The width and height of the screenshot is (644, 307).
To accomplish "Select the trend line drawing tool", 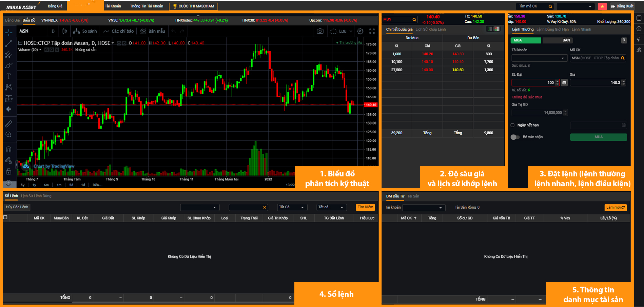I will [x=8, y=43].
